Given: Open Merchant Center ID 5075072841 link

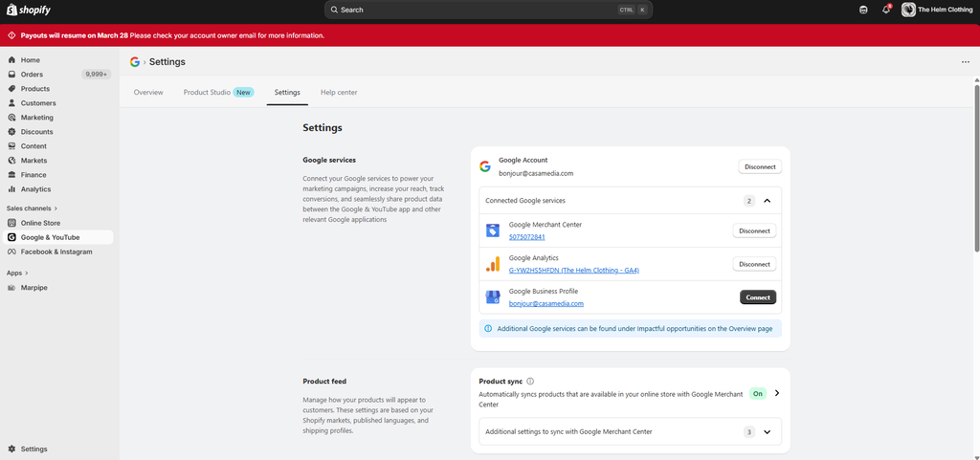Looking at the screenshot, I should [x=527, y=237].
